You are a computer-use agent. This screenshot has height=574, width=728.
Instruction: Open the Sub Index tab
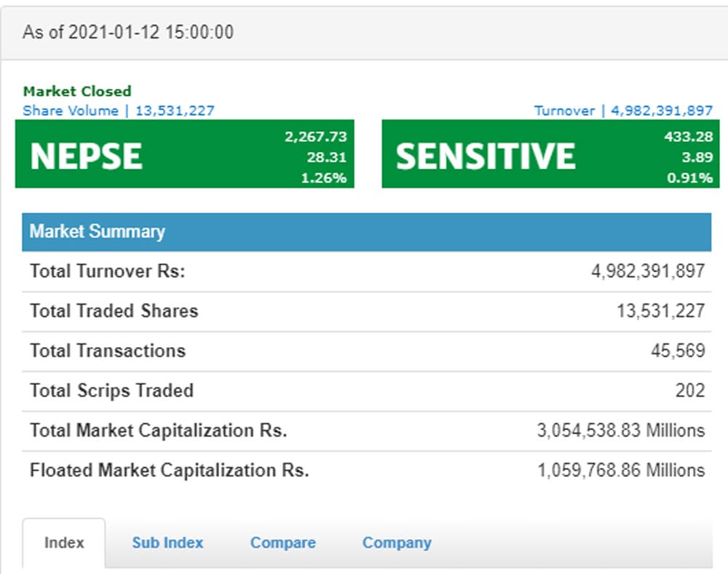167,543
